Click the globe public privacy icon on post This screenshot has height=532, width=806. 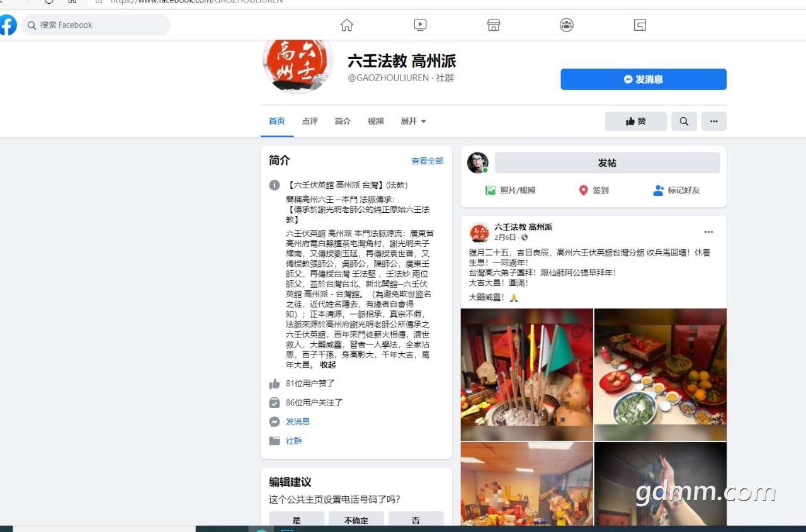click(525, 237)
